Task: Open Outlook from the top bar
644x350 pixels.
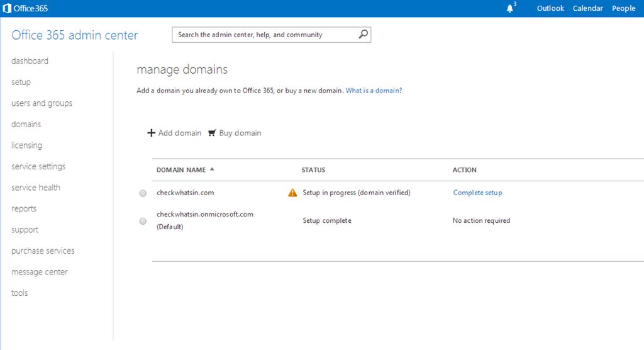Action: pyautogui.click(x=550, y=8)
